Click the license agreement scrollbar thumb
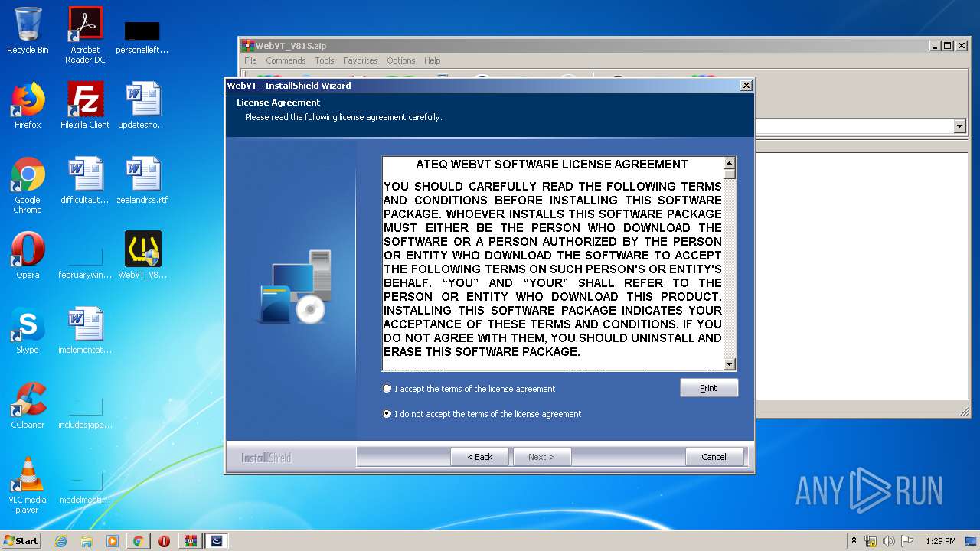 click(730, 174)
